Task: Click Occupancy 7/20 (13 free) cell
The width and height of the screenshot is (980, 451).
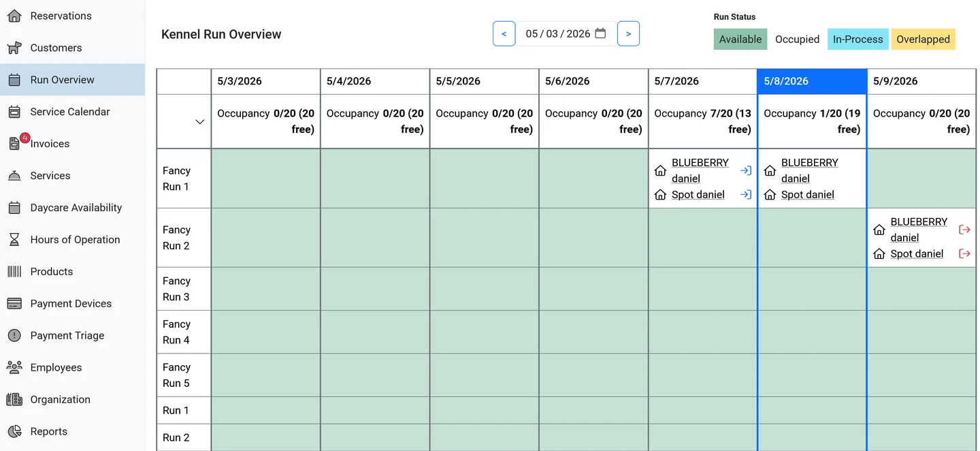Action: point(702,121)
